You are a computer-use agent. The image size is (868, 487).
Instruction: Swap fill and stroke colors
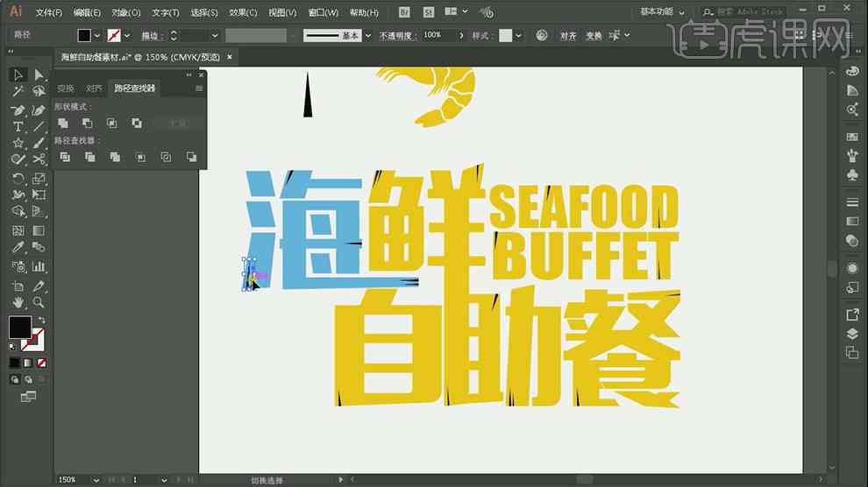point(42,320)
